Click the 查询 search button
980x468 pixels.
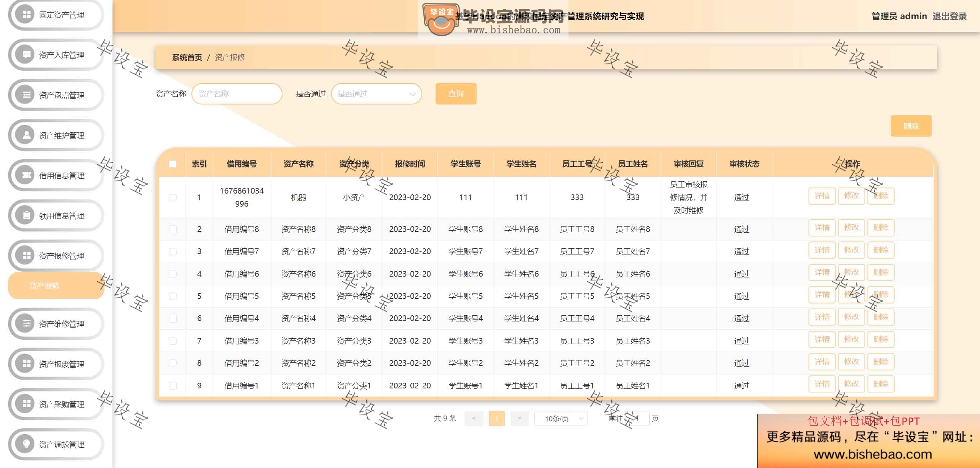tap(456, 94)
